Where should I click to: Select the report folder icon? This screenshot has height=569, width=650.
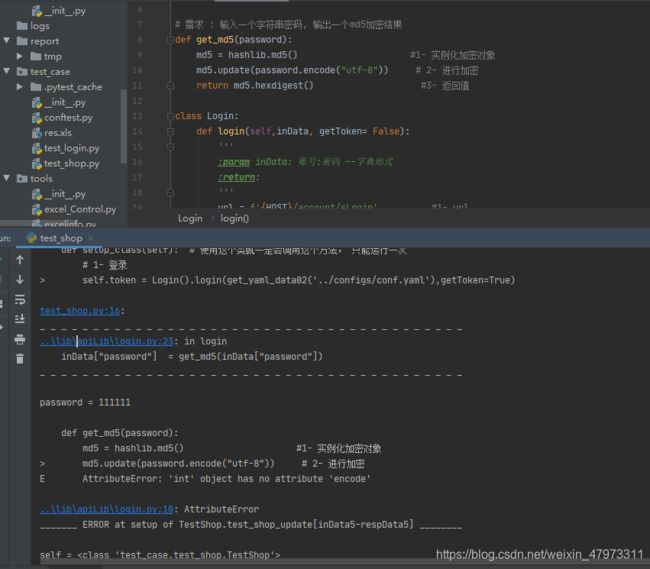point(22,41)
